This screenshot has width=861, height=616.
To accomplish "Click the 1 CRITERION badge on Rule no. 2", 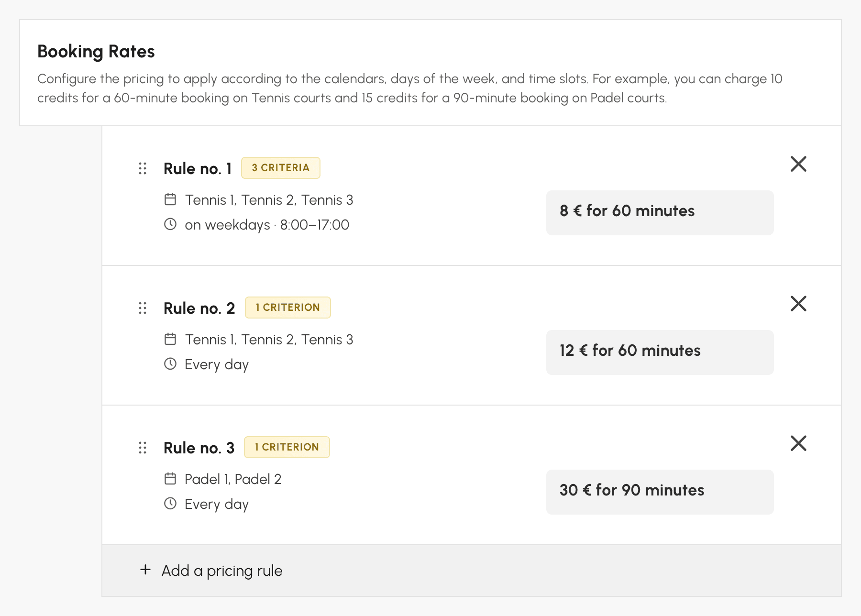I will click(x=288, y=308).
